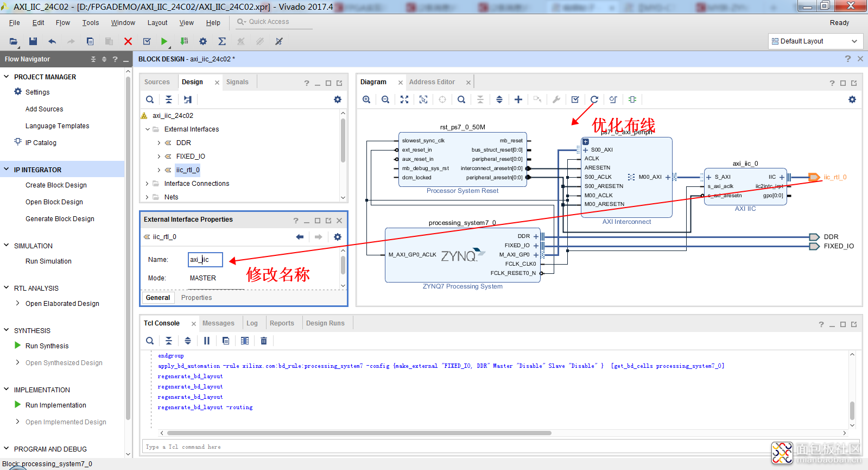868x470 pixels.
Task: Open Settings via the toolbar gear icon
Action: point(203,41)
